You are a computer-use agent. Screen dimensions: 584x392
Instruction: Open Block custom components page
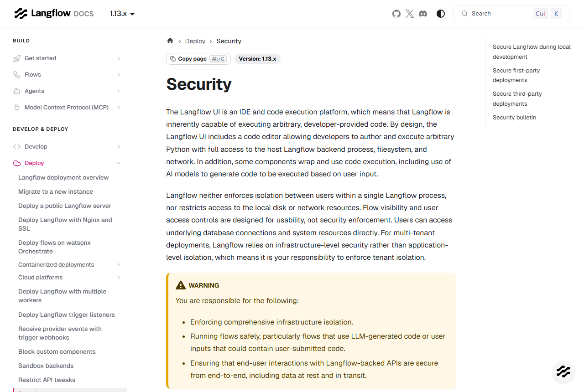coord(57,351)
